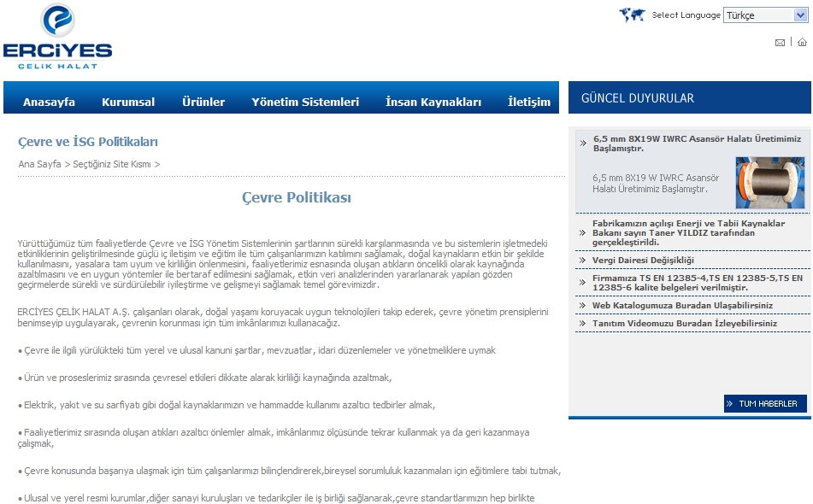Click the Çevre ve İSG Politikaları page title
The height and width of the screenshot is (504, 813).
88,142
